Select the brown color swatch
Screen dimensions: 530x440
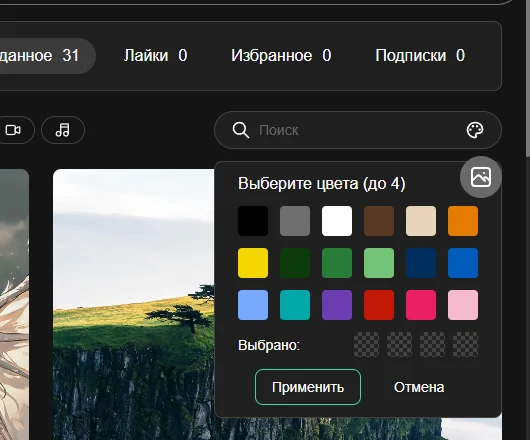[x=379, y=221]
